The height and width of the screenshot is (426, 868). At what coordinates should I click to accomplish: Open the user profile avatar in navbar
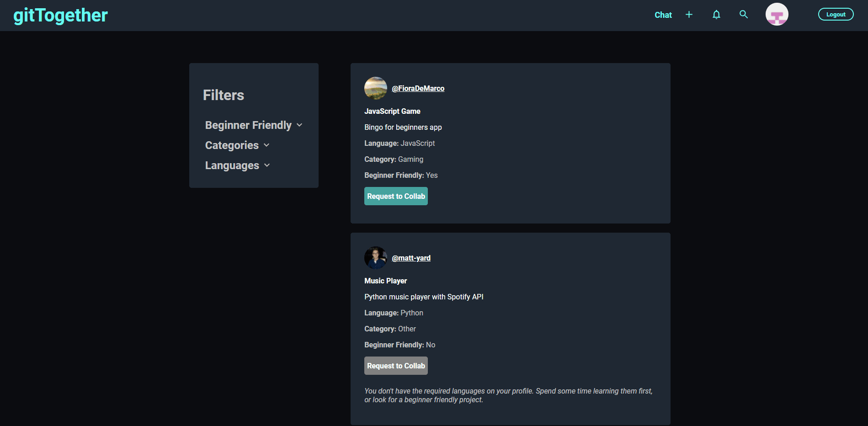pos(777,15)
